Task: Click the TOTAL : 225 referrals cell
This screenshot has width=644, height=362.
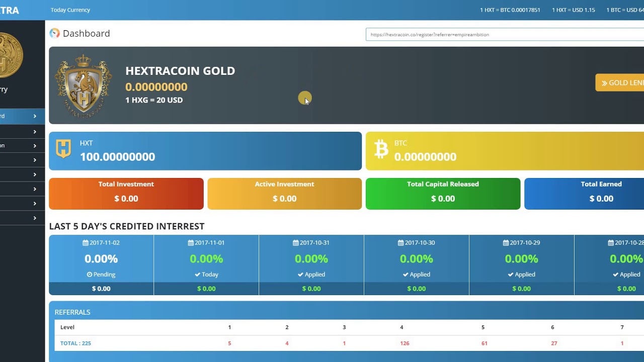Action: 75,343
